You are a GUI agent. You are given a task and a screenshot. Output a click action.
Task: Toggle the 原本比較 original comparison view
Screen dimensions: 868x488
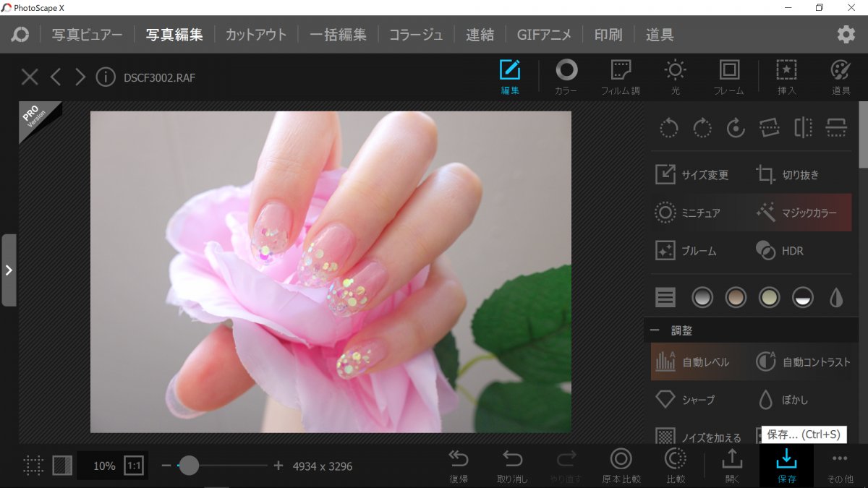(621, 465)
